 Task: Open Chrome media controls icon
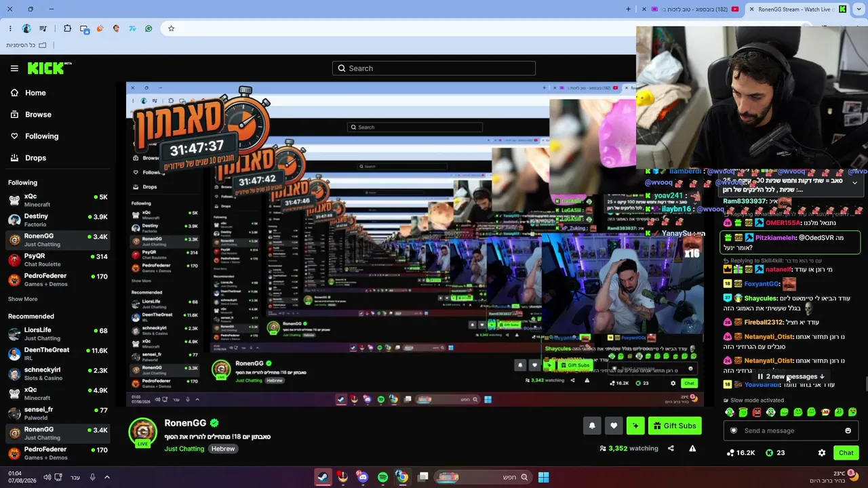43,28
